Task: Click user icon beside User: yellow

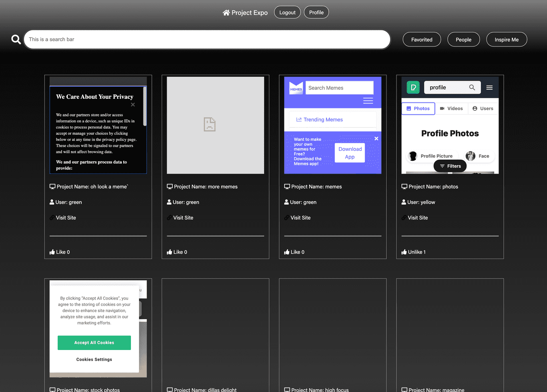Action: (404, 202)
